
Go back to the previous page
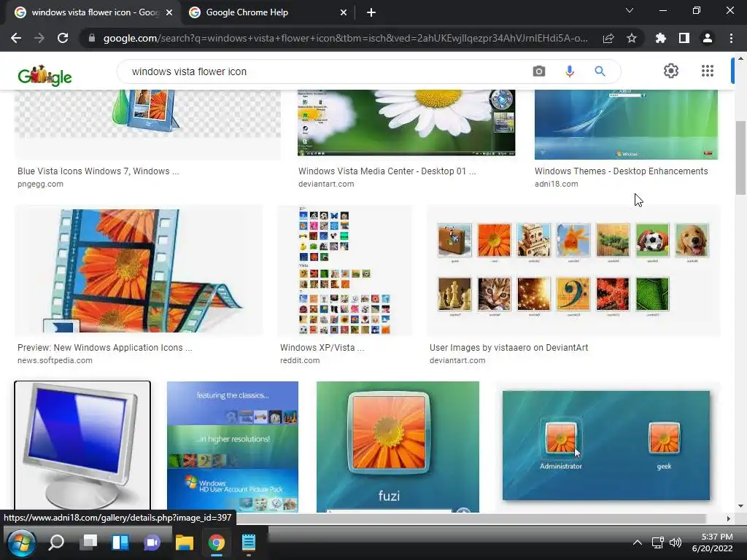pyautogui.click(x=16, y=38)
